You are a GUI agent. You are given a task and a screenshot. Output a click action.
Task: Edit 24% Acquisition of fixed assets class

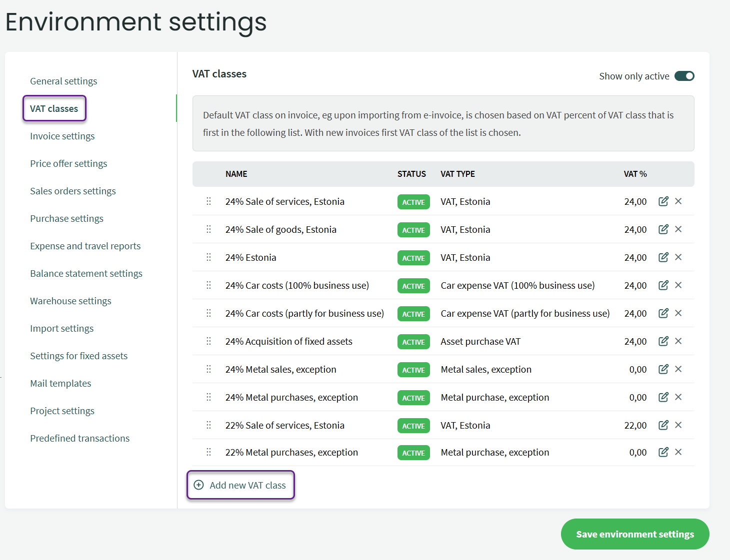click(x=663, y=341)
